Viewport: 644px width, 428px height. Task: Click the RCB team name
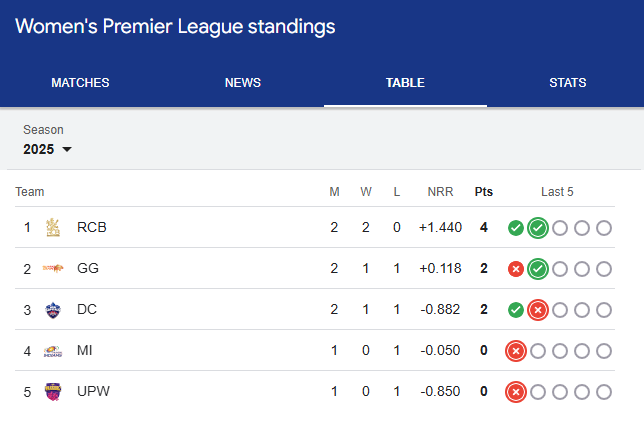click(92, 228)
